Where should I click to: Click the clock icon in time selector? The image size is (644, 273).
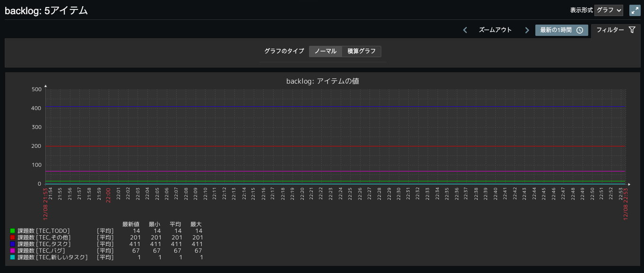click(580, 30)
